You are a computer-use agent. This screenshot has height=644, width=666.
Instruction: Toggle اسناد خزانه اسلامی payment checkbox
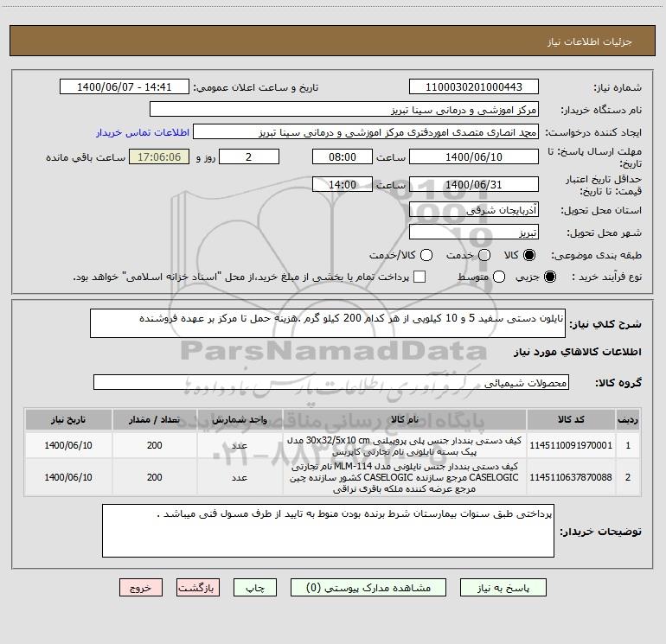(419, 277)
